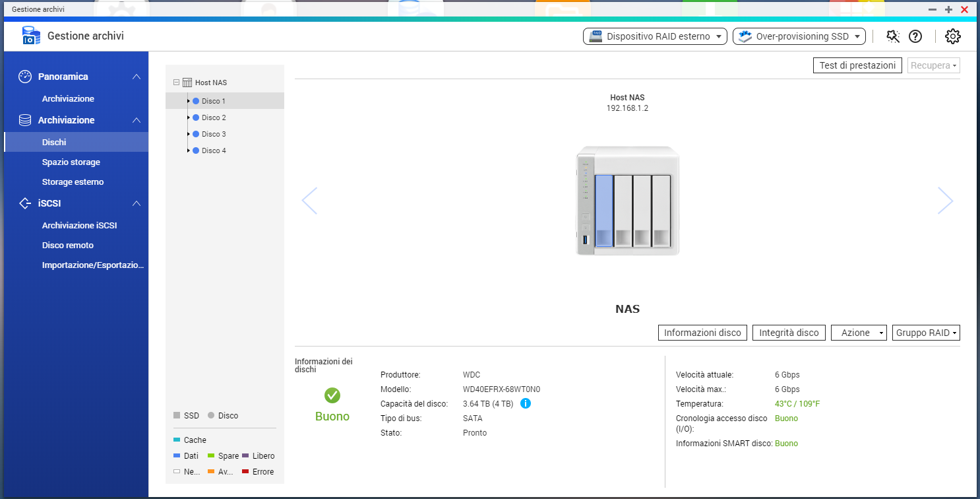Click the IP address 192.168.1.2
This screenshot has width=980, height=499.
[628, 108]
